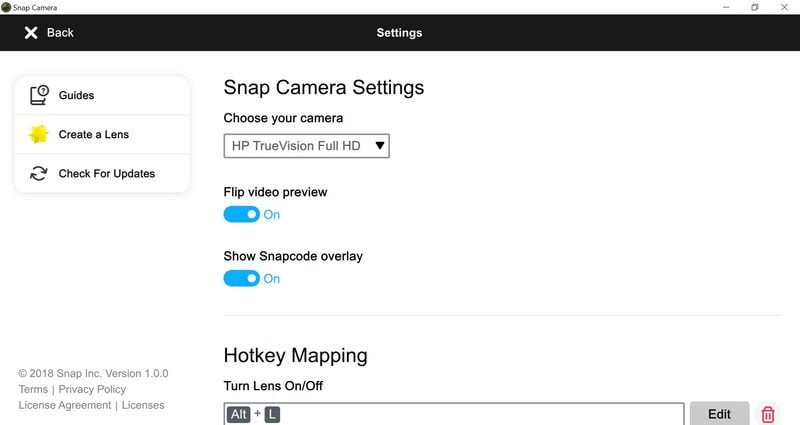This screenshot has width=800, height=425.
Task: Disable Show Snapcode overlay switch
Action: (x=241, y=278)
